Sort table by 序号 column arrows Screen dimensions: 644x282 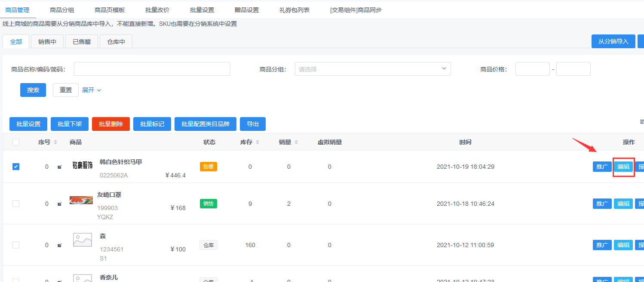click(x=55, y=143)
